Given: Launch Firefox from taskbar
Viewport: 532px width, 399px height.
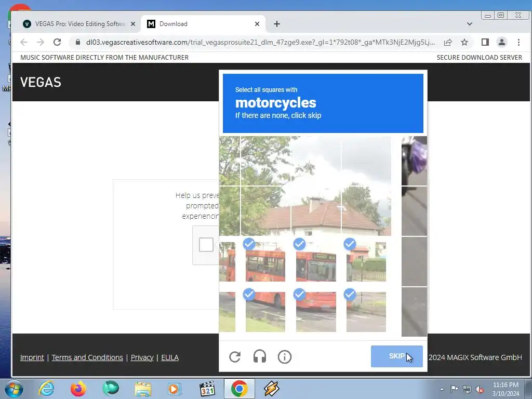Looking at the screenshot, I should coord(78,389).
